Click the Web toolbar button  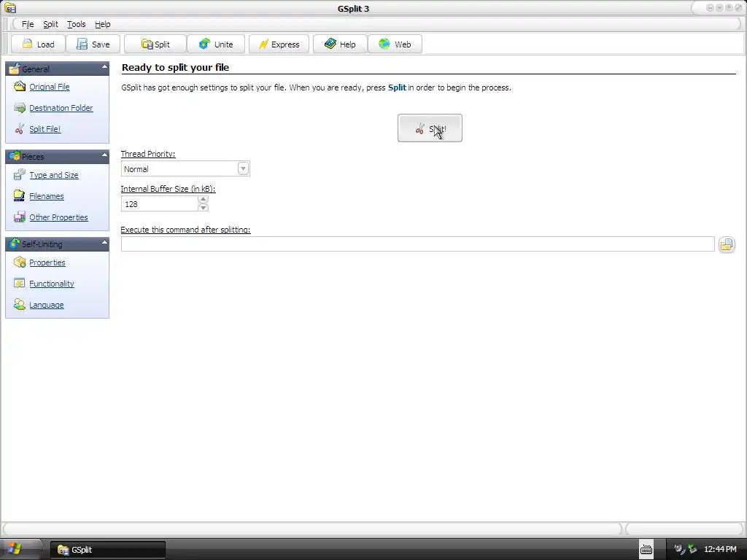pyautogui.click(x=395, y=44)
